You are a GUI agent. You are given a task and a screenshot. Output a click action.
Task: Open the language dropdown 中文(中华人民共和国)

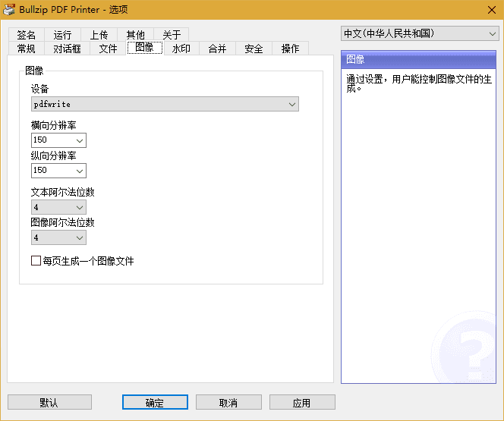(x=420, y=33)
